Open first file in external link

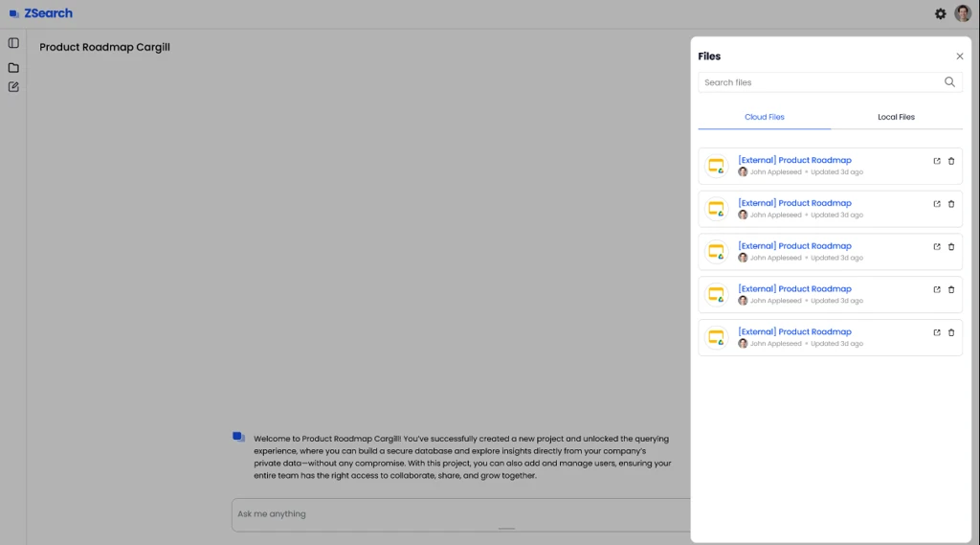tap(937, 161)
